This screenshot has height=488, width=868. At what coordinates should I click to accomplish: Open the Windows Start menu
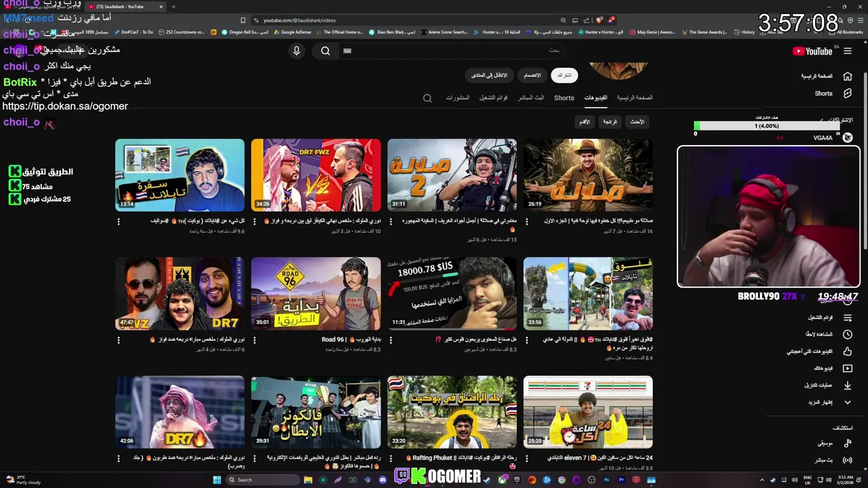click(x=217, y=480)
